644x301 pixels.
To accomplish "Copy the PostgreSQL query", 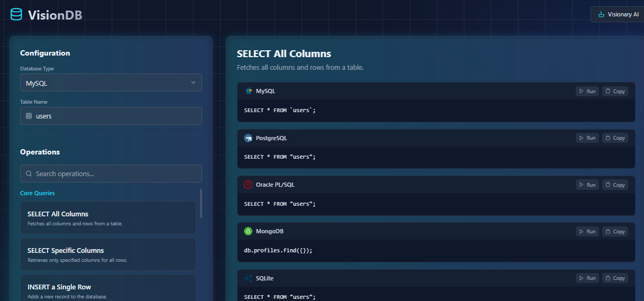I will pyautogui.click(x=615, y=138).
